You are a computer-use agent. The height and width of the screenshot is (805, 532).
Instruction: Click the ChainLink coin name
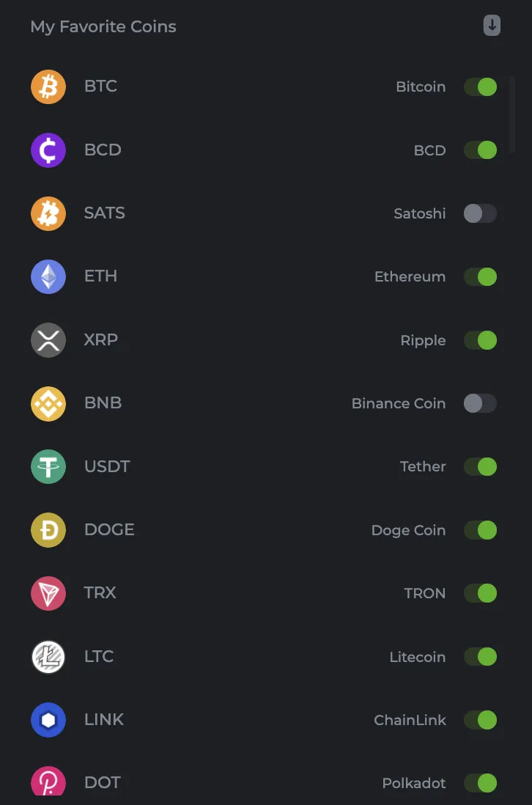[x=410, y=720]
